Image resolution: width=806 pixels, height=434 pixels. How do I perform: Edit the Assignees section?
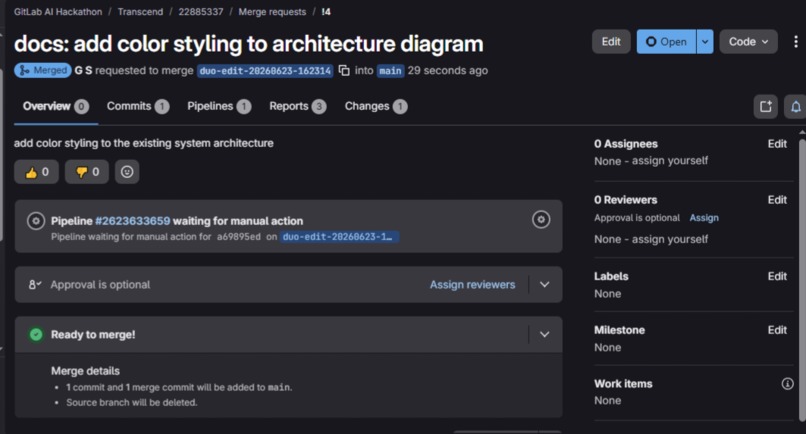[777, 144]
